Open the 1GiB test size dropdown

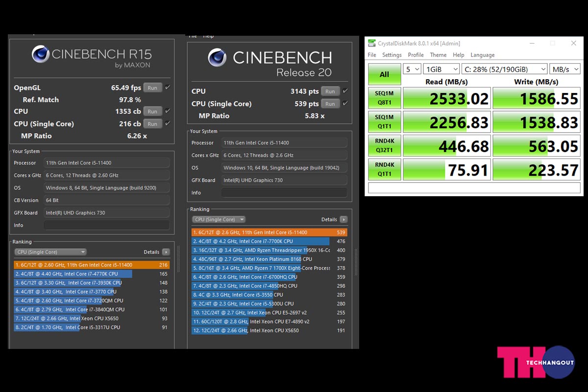click(x=441, y=69)
